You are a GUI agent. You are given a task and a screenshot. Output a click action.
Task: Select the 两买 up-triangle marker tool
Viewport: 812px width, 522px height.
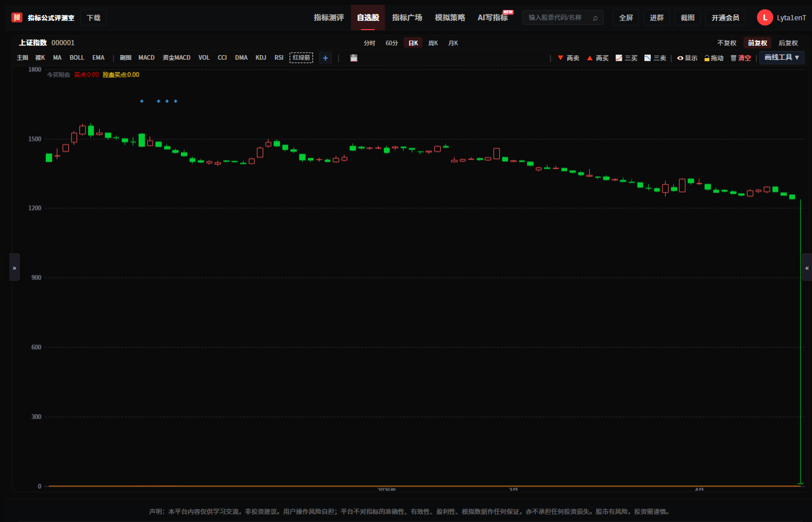pos(597,58)
